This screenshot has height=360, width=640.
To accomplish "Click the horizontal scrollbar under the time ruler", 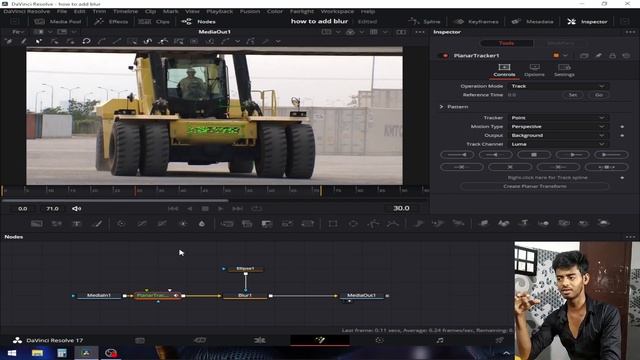I will tap(115, 200).
